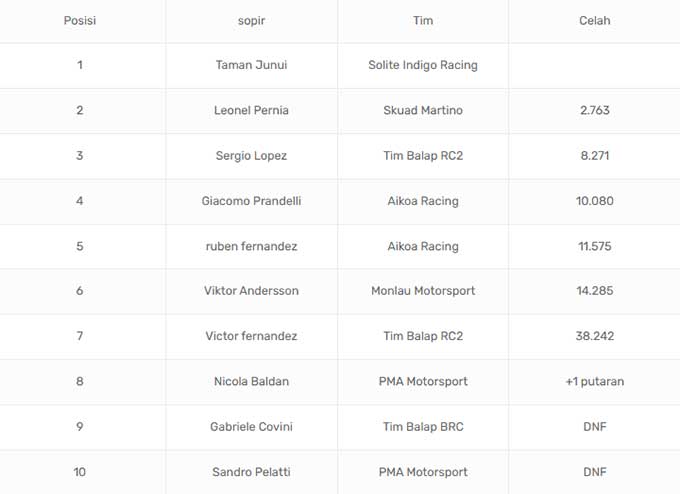Select the ruben fernandez driver cell
The height and width of the screenshot is (494, 680).
pyautogui.click(x=251, y=246)
